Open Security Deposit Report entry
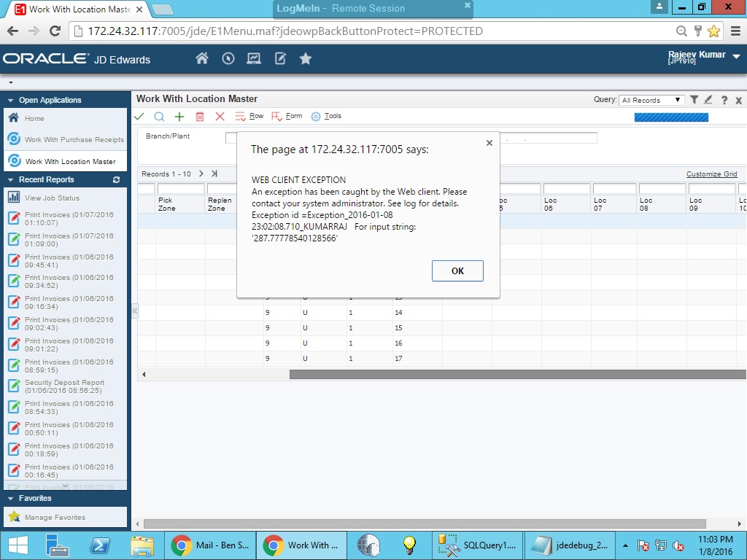Viewport: 747px width, 560px height. 65,386
